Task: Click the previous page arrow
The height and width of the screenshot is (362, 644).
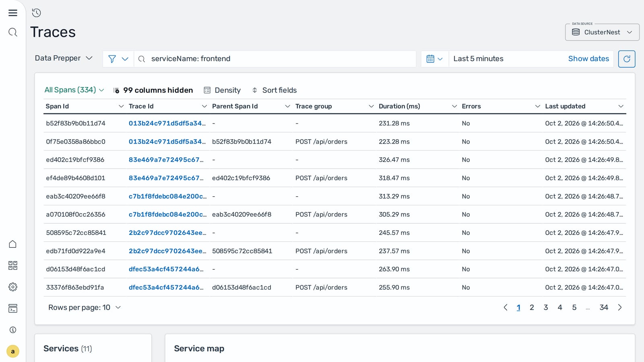Action: (506, 307)
